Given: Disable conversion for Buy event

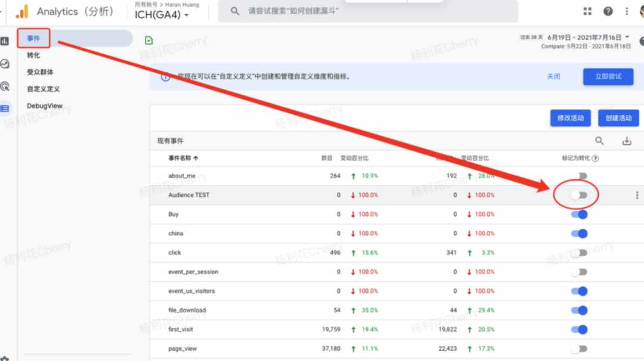Looking at the screenshot, I should pos(579,214).
